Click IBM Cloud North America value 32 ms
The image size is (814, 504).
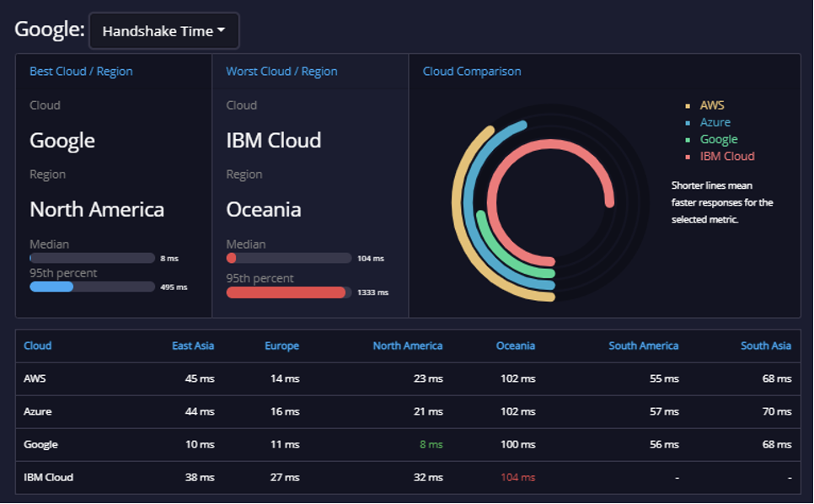coord(428,478)
